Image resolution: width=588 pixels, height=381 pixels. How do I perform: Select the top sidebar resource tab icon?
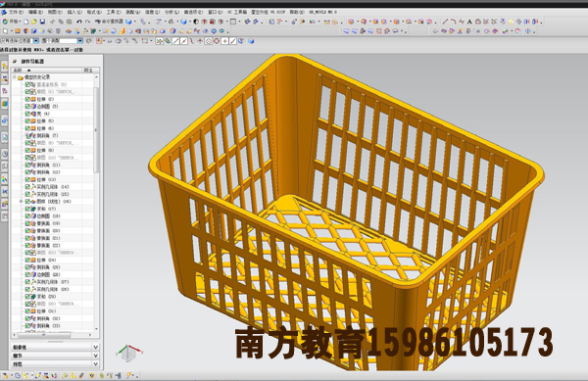coord(5,67)
